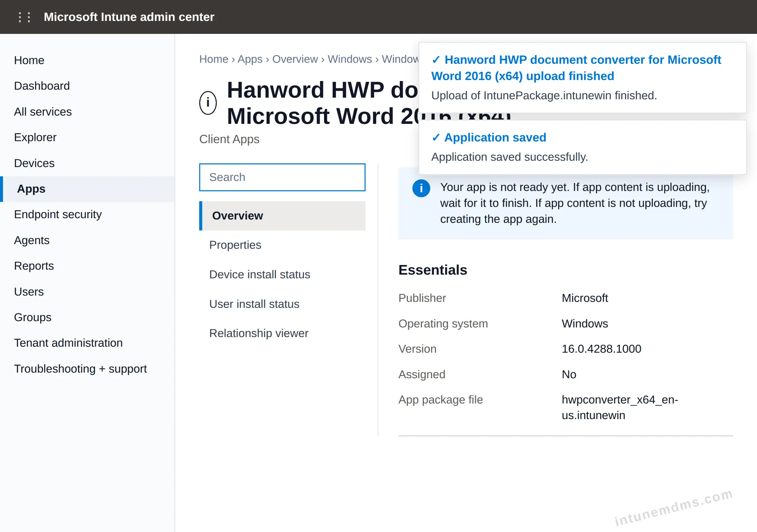Select the Operating system value Windows
757x532 pixels.
tap(585, 324)
